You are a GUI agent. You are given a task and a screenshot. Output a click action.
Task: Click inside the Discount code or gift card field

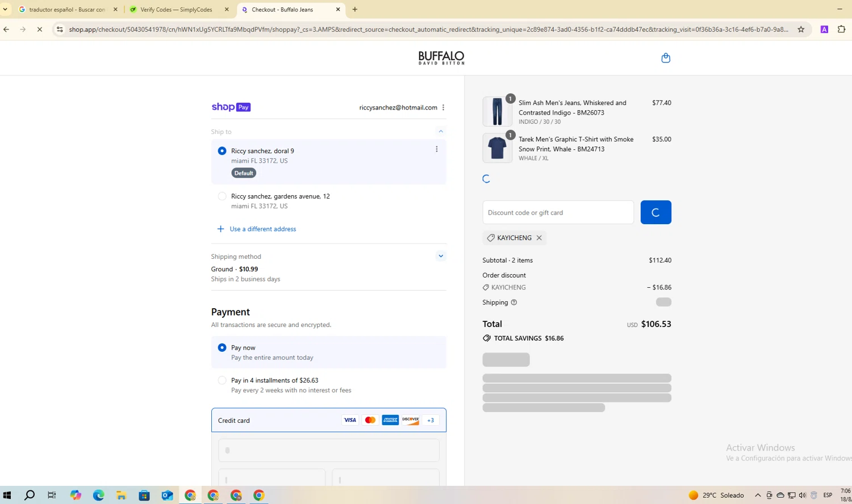tap(558, 212)
